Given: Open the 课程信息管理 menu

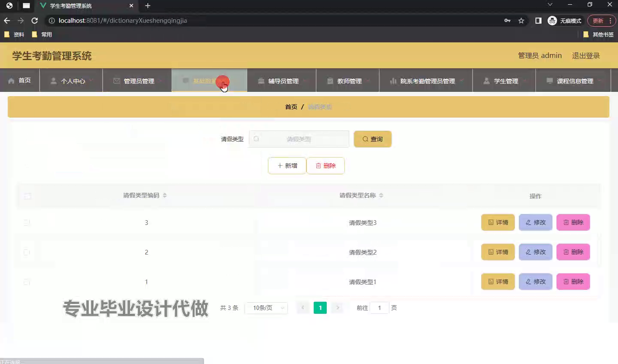Looking at the screenshot, I should [x=573, y=81].
